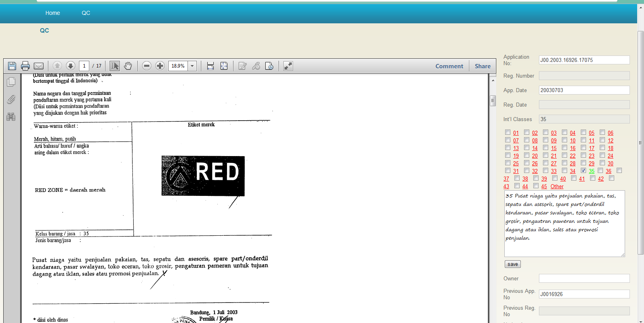Check the class 06 checkbox

click(x=603, y=132)
